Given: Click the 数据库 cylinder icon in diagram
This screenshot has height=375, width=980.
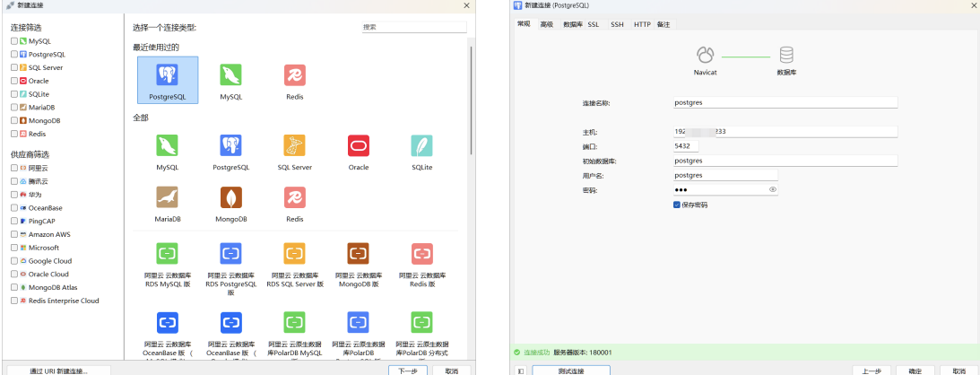Looking at the screenshot, I should pos(786,55).
